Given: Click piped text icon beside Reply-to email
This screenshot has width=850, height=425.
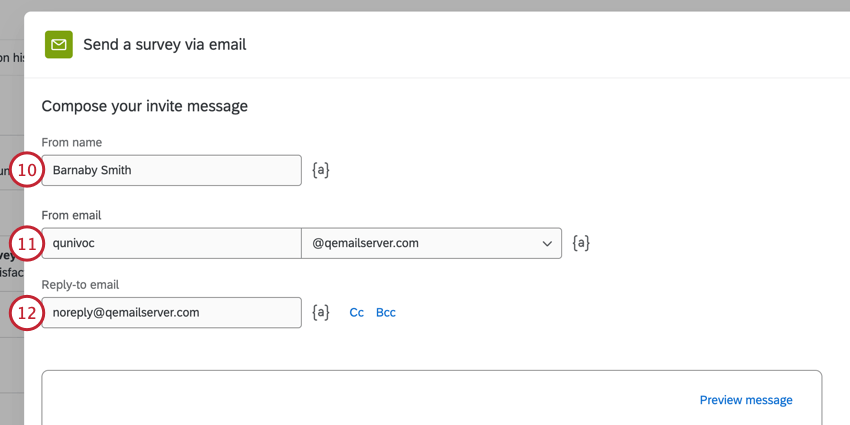Looking at the screenshot, I should click(x=321, y=312).
